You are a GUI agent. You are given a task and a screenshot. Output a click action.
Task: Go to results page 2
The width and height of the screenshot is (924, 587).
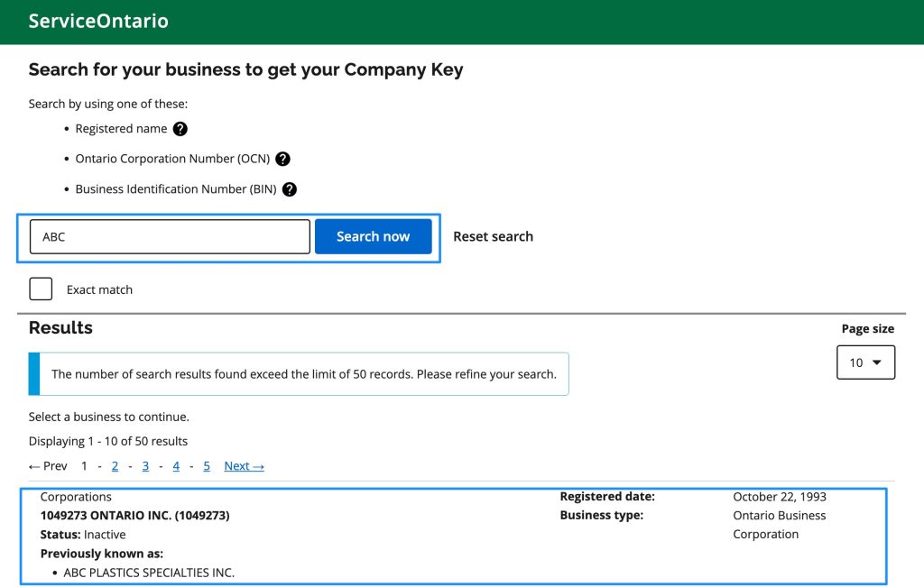[x=115, y=465]
